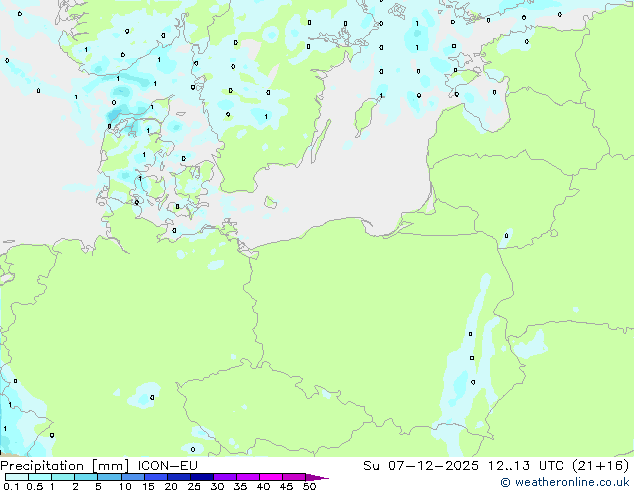
Task: Click the 0.1–0.5 mm palest legend swatch
Action: 17,477
